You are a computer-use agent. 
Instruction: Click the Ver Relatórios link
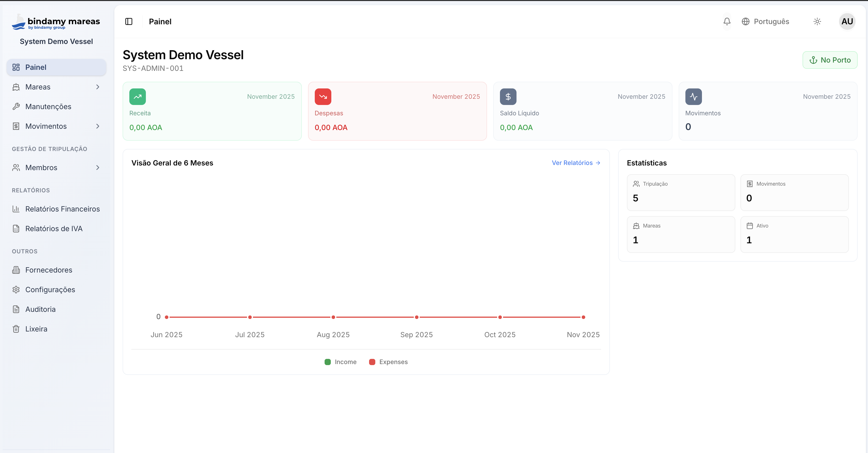[x=576, y=163]
